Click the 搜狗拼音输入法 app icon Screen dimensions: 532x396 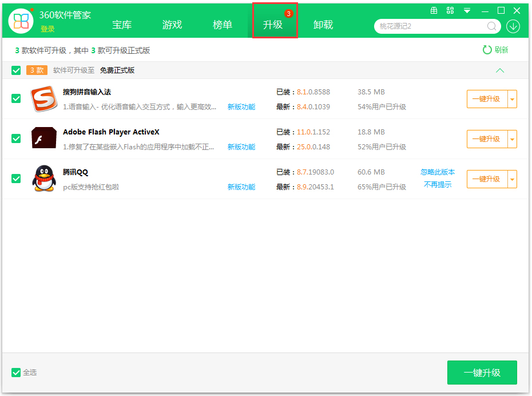(44, 99)
